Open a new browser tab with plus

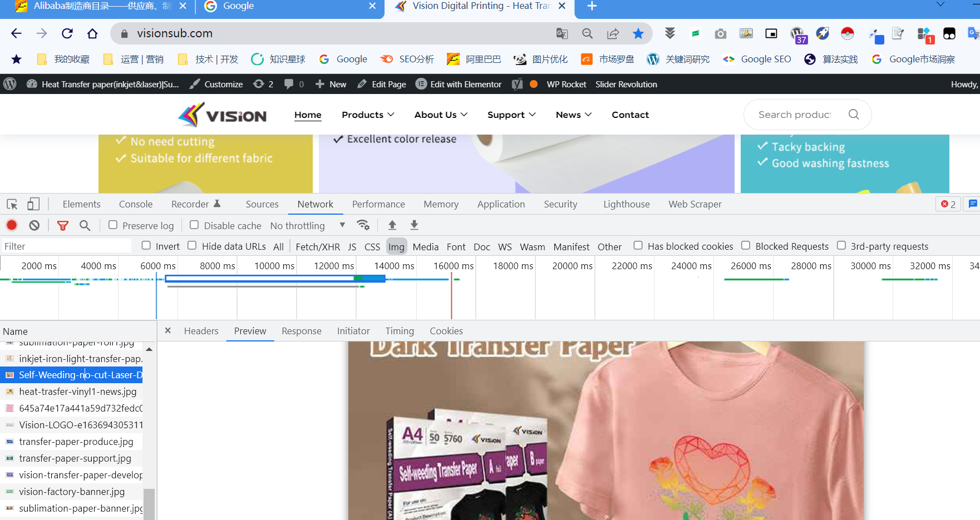click(x=592, y=6)
